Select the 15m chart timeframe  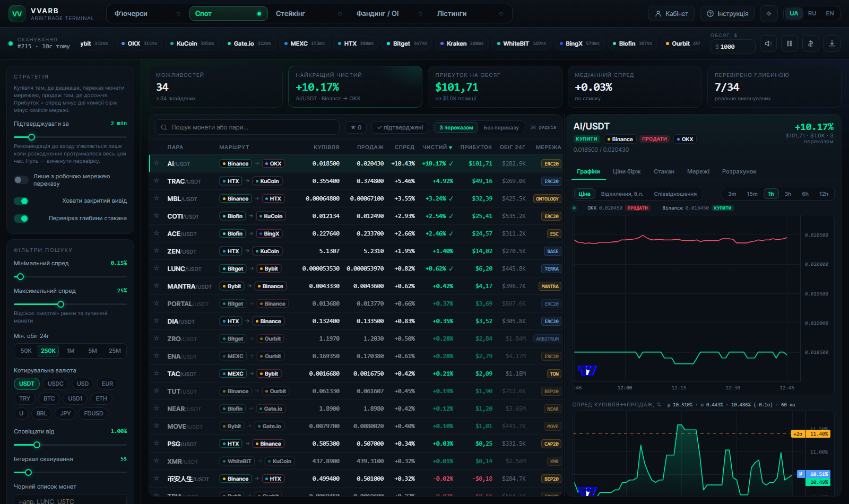coord(752,194)
